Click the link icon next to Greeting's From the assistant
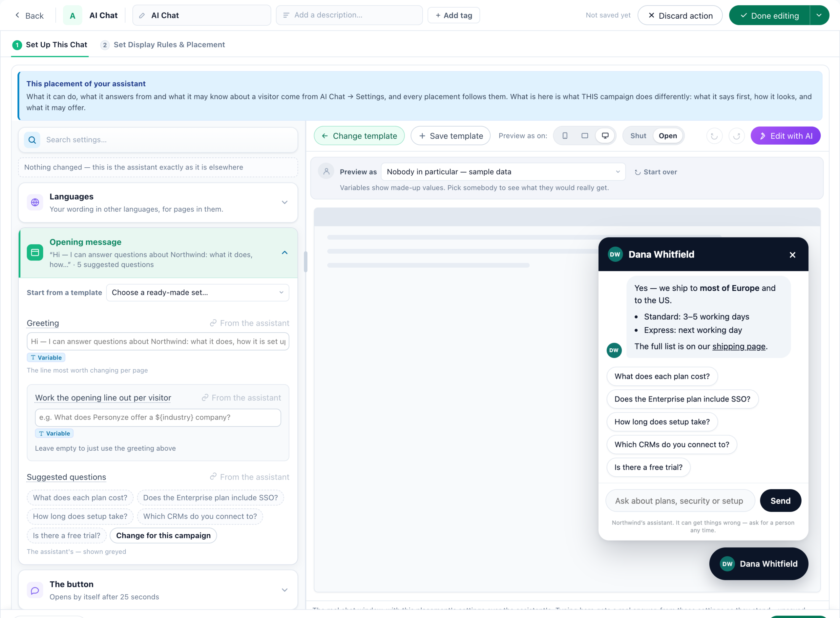This screenshot has height=618, width=840. (213, 323)
